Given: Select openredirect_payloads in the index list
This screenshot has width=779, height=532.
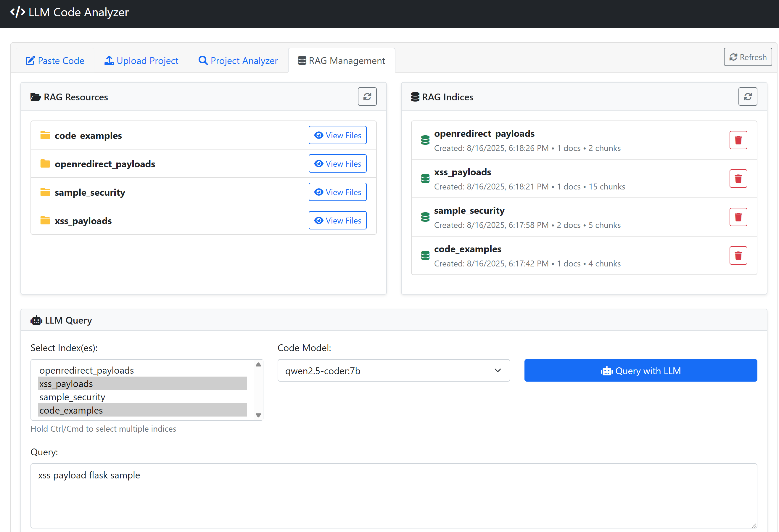Looking at the screenshot, I should tap(86, 370).
